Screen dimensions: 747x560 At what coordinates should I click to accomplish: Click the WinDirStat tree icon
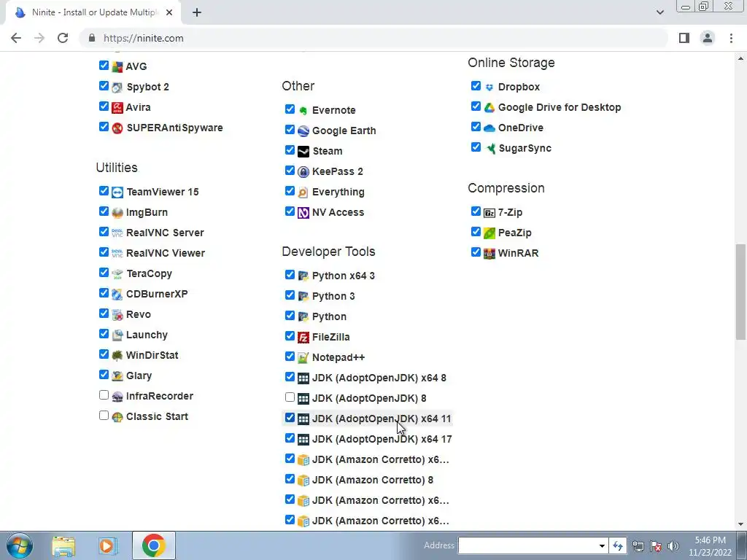point(117,356)
